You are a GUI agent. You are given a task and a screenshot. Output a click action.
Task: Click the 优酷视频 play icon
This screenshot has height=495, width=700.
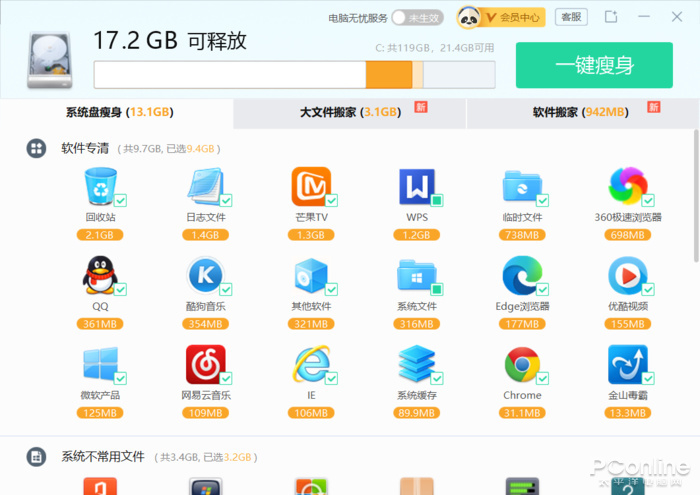[x=628, y=275]
